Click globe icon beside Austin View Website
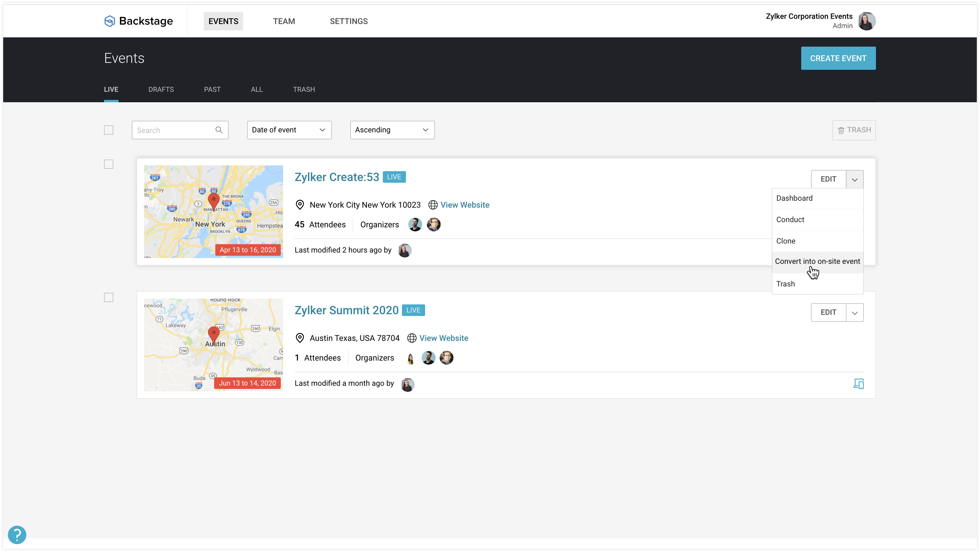Screen dimensions: 980x552 coord(412,338)
